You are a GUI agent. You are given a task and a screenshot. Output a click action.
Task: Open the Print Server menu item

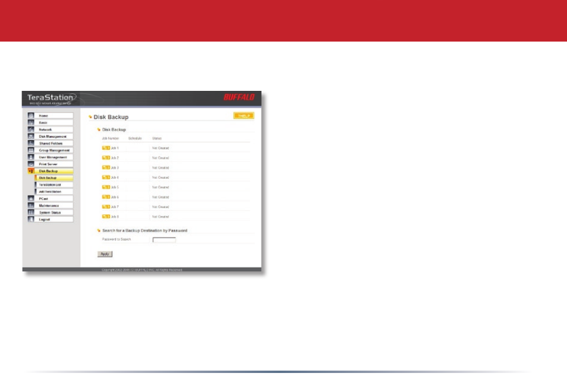(x=54, y=164)
